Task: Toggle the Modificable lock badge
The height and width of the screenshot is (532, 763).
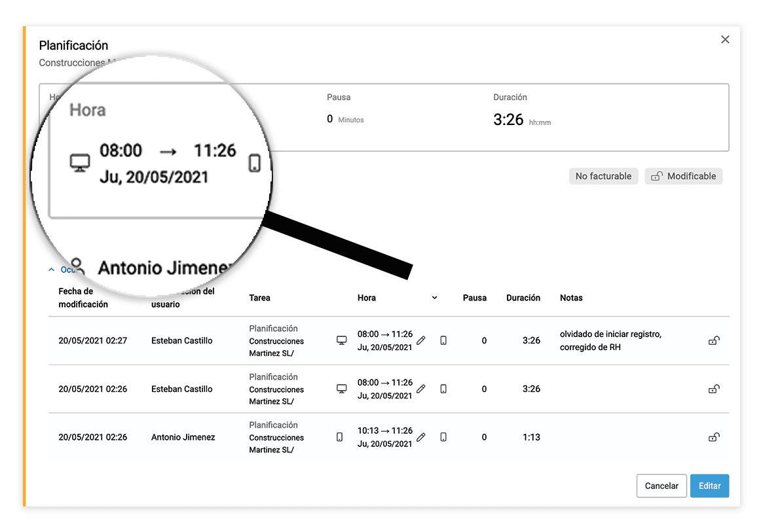Action: pyautogui.click(x=683, y=176)
